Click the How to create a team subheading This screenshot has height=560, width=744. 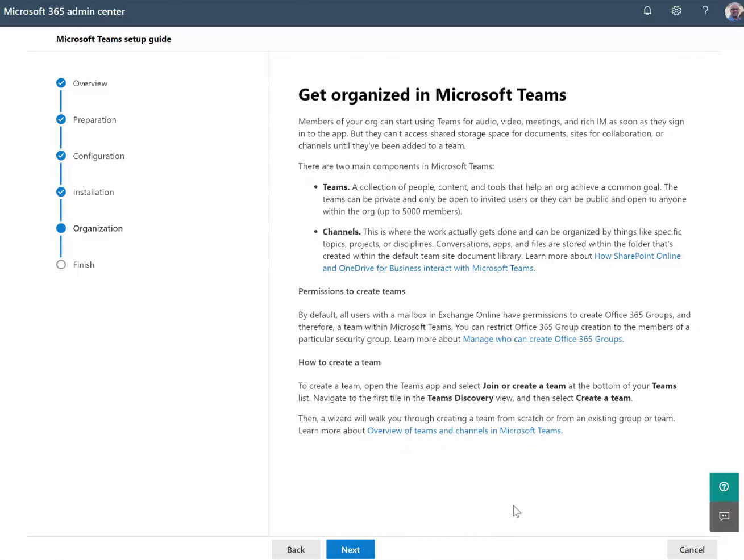(339, 362)
